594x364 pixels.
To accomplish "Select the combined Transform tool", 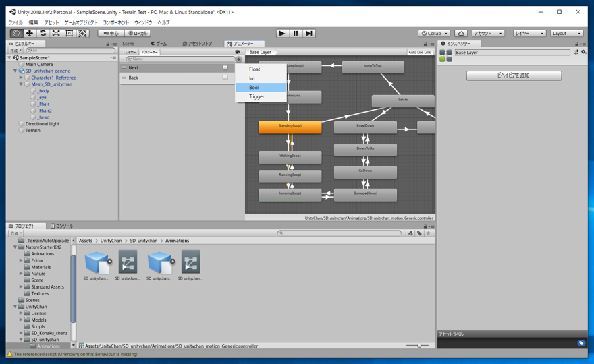I will pos(82,33).
